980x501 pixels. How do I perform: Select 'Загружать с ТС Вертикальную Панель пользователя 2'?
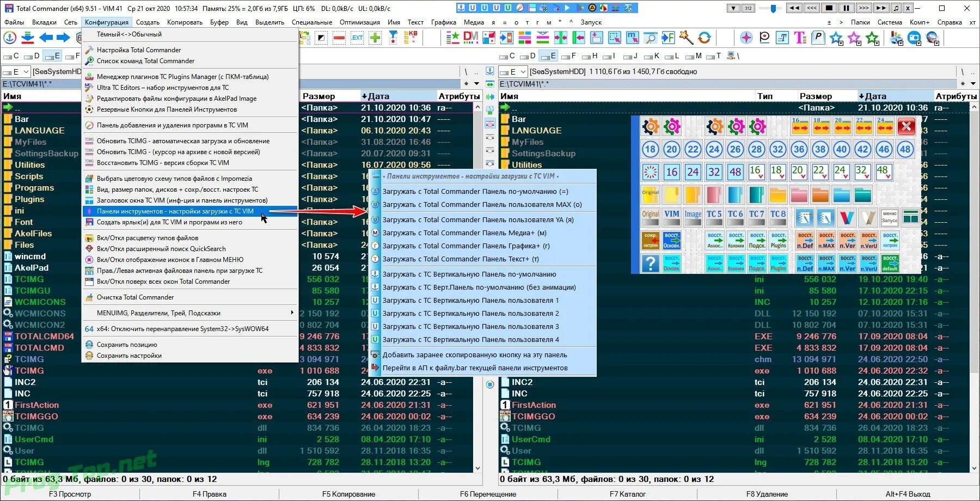coord(482,314)
